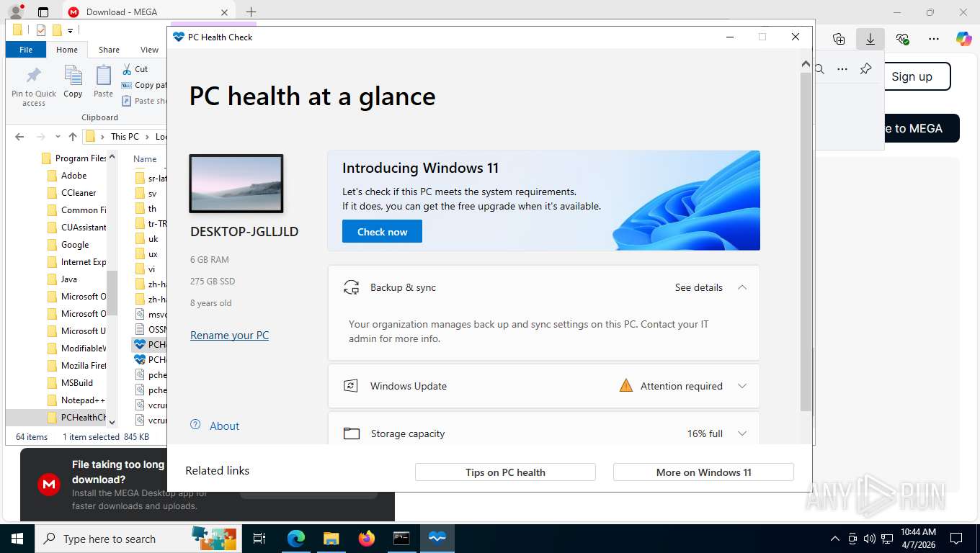Open Microsoft Edge from taskbar

click(295, 539)
